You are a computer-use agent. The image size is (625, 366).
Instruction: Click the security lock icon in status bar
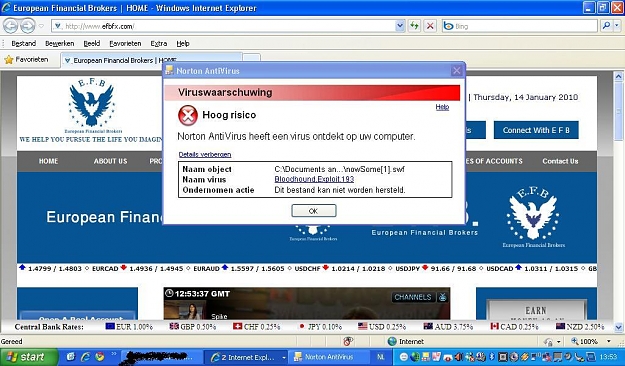(x=548, y=342)
